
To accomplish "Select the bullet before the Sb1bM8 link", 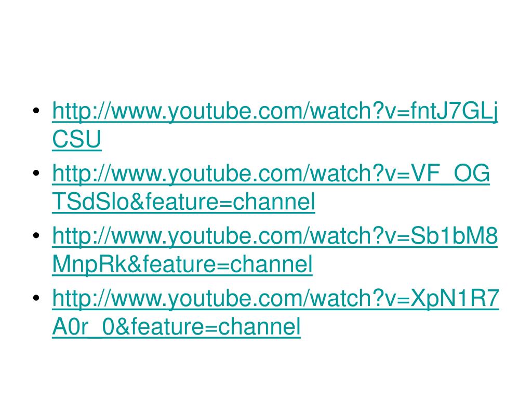I will tap(36, 235).
